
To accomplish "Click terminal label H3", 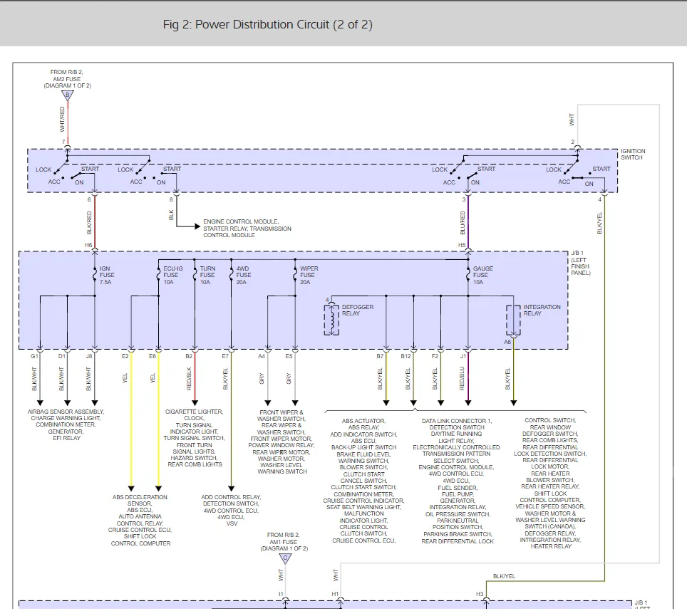I will [x=480, y=594].
